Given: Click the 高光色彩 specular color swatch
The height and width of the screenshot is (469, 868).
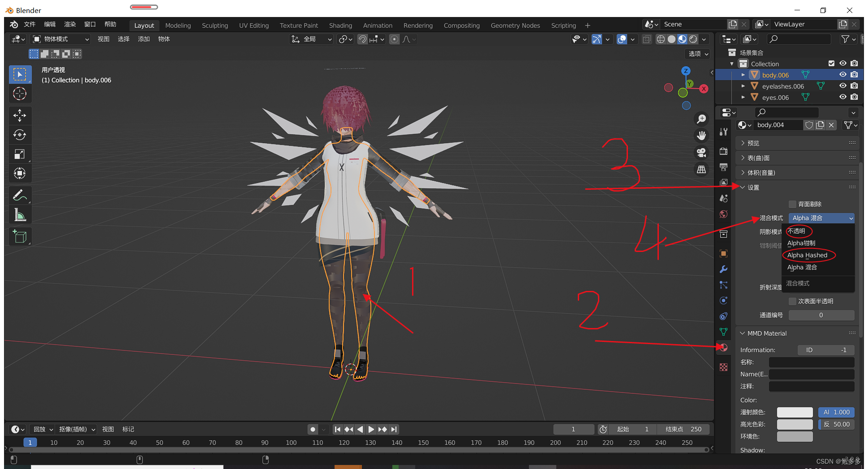Looking at the screenshot, I should (x=795, y=424).
